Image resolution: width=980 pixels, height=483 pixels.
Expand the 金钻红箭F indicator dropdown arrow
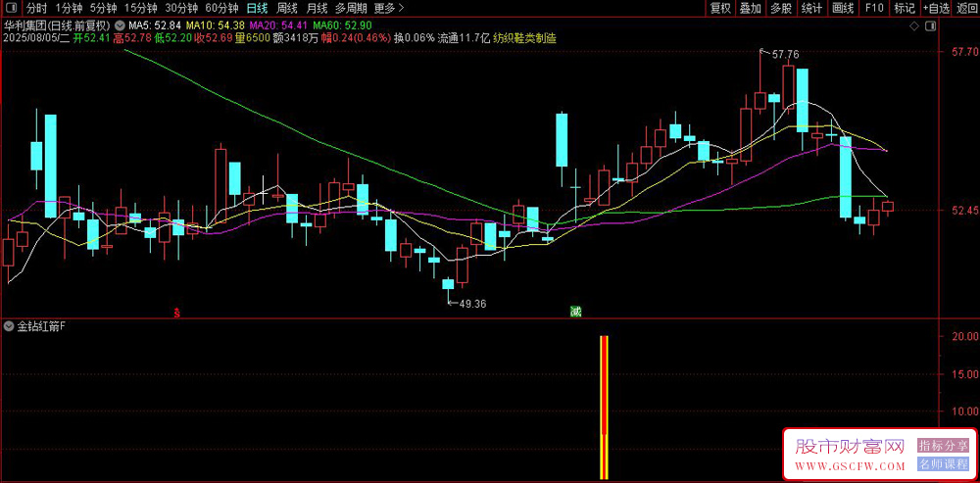(9, 325)
